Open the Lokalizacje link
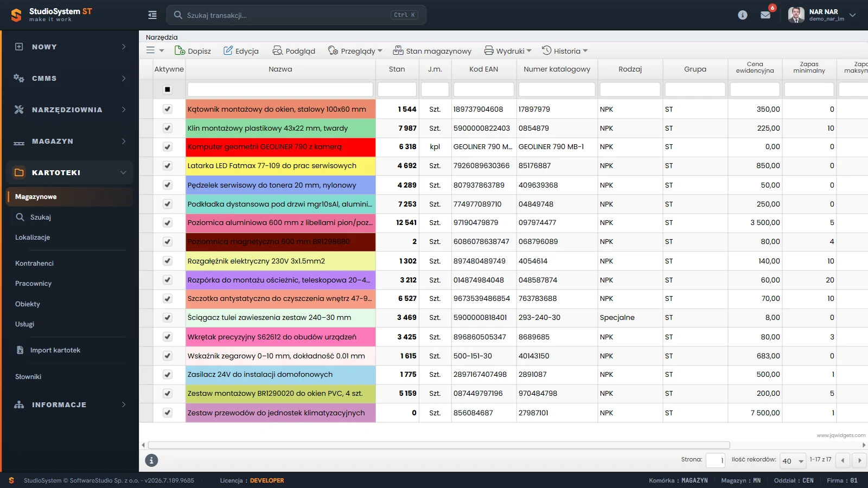This screenshot has height=488, width=868. tap(33, 237)
